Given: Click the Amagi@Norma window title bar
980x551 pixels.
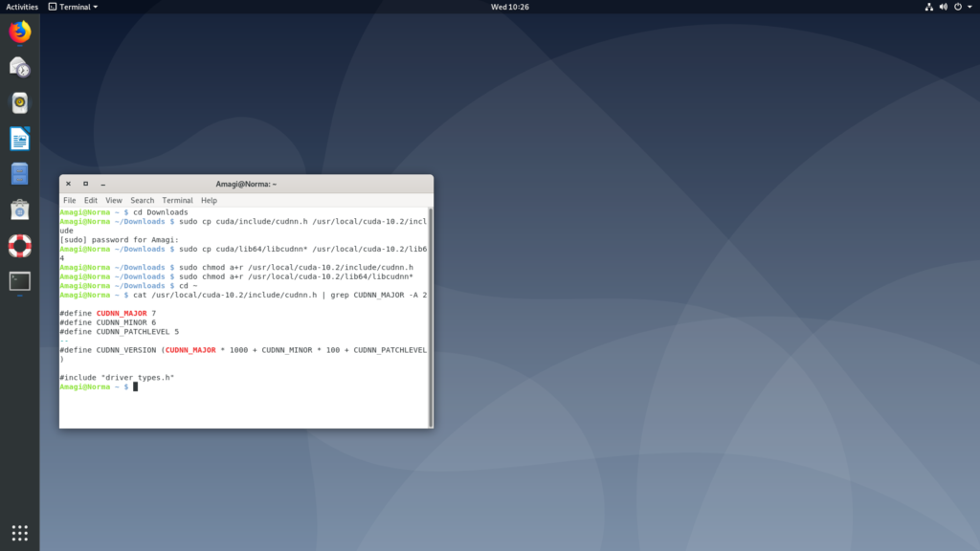Looking at the screenshot, I should click(x=246, y=184).
